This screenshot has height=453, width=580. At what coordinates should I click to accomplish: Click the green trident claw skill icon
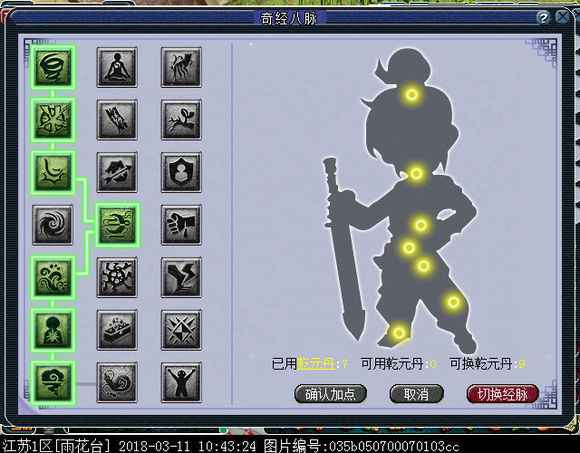pyautogui.click(x=117, y=225)
